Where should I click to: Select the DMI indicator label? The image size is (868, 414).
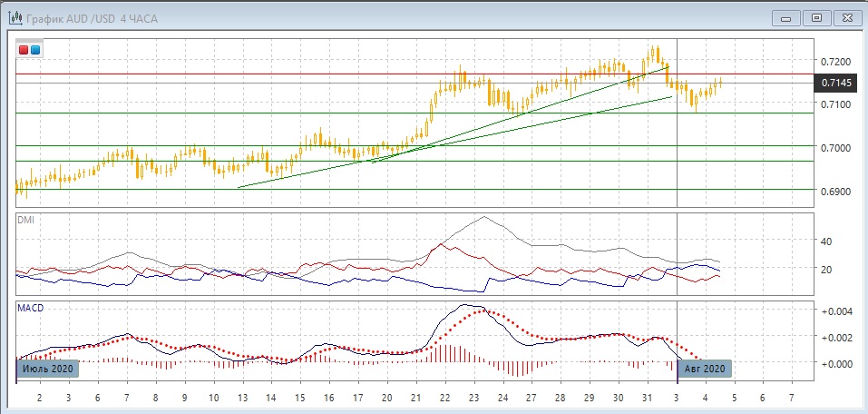[x=25, y=220]
